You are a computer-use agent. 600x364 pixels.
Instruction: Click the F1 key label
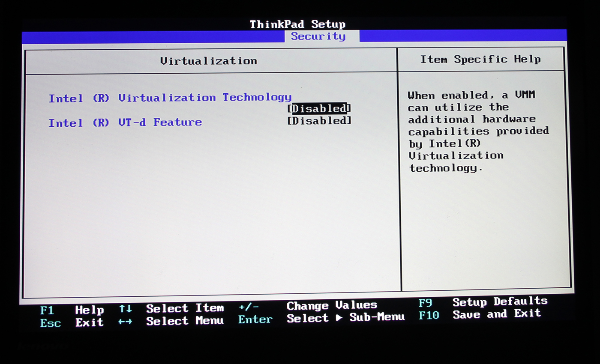point(47,310)
